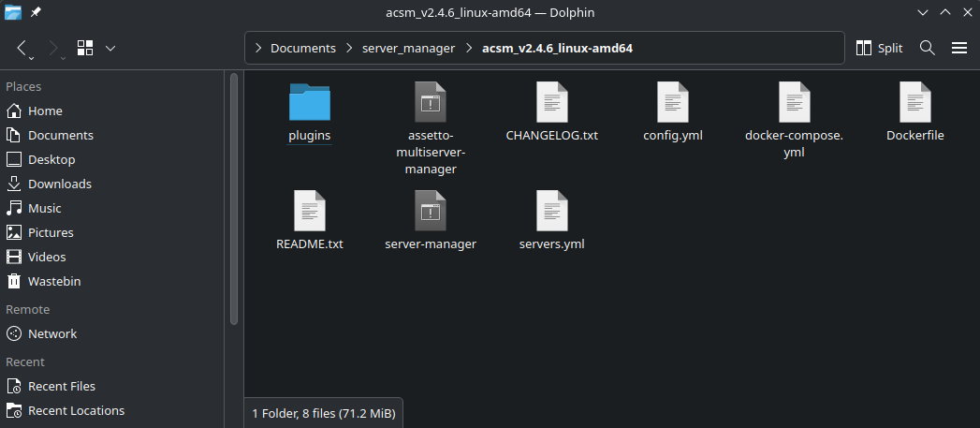Open Videos in Places panel
Screen dimensions: 980x428
[112, 258]
